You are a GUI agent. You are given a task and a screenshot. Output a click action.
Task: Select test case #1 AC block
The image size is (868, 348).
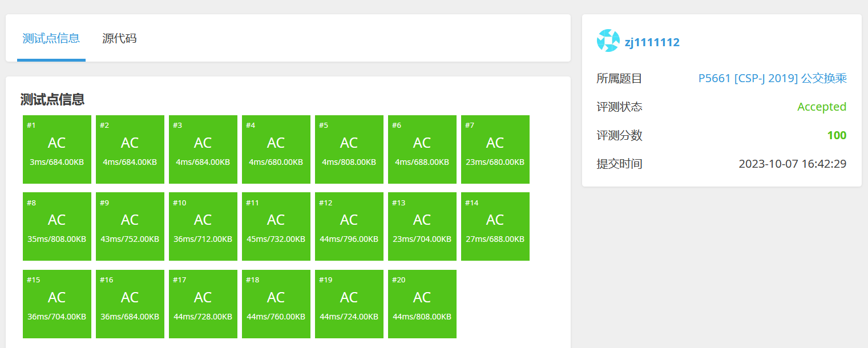click(x=57, y=149)
